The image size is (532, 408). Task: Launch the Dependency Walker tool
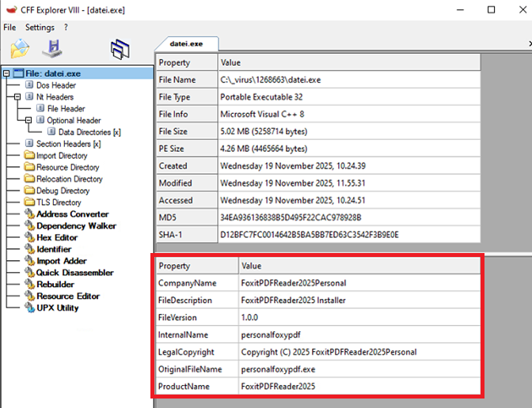tap(76, 226)
